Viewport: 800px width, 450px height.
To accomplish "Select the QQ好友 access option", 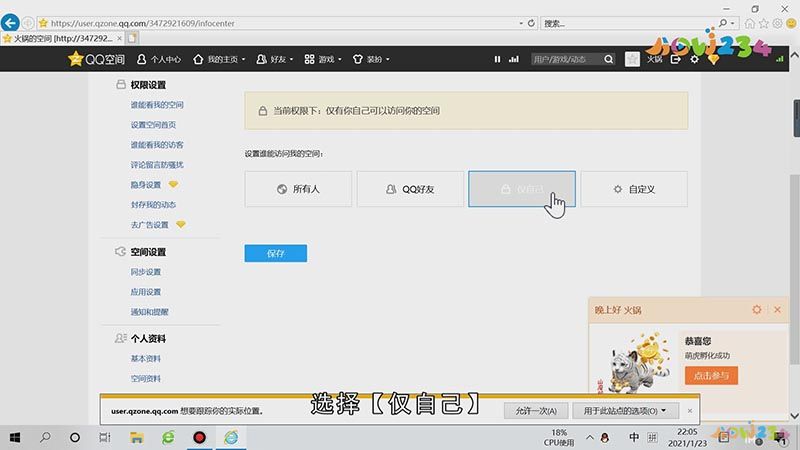I will [410, 189].
